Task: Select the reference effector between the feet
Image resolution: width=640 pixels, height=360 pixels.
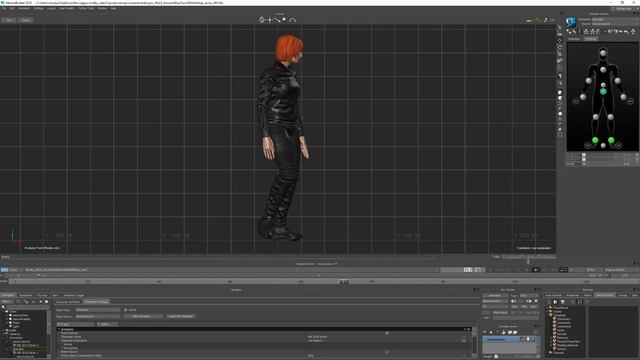Action: click(x=603, y=145)
